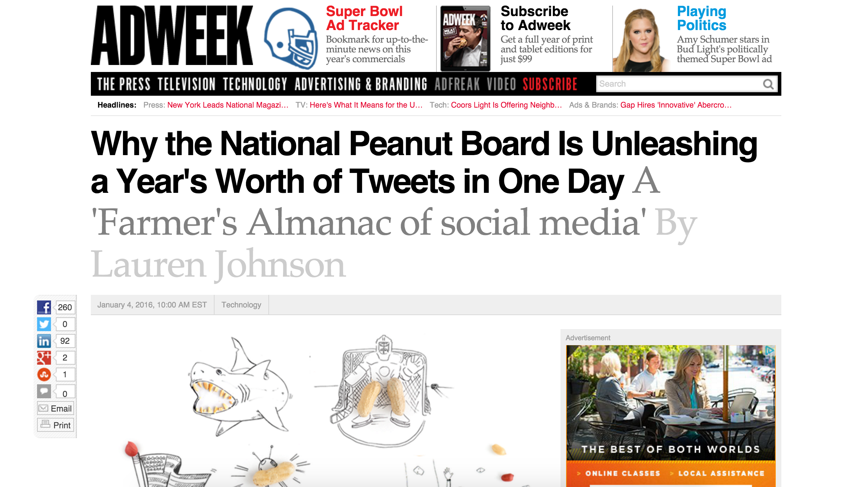Open The Press menu section
Image resolution: width=868 pixels, height=487 pixels.
[124, 85]
